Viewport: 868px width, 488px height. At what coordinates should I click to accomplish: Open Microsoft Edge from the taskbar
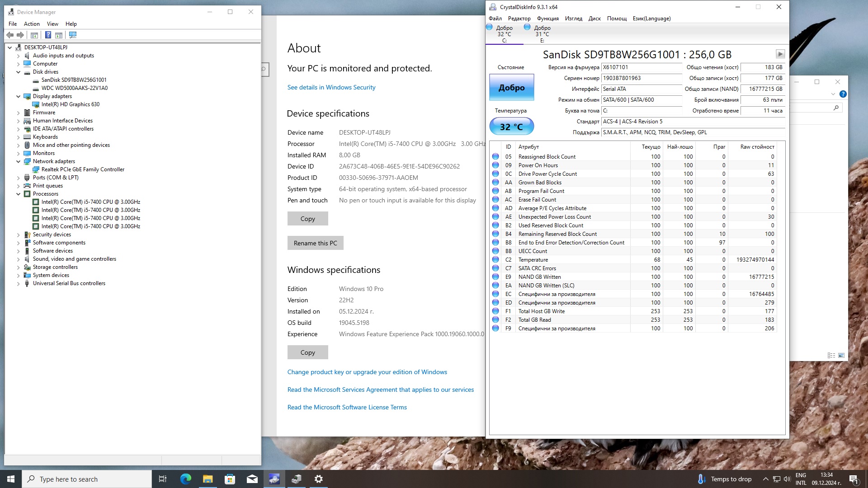click(x=185, y=479)
